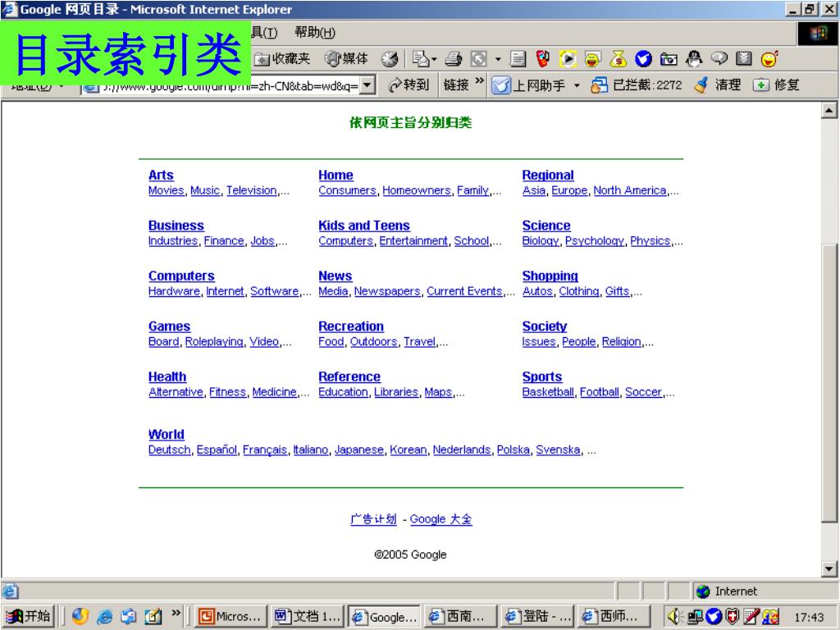Click the 上网助手 toolbar button

528,85
